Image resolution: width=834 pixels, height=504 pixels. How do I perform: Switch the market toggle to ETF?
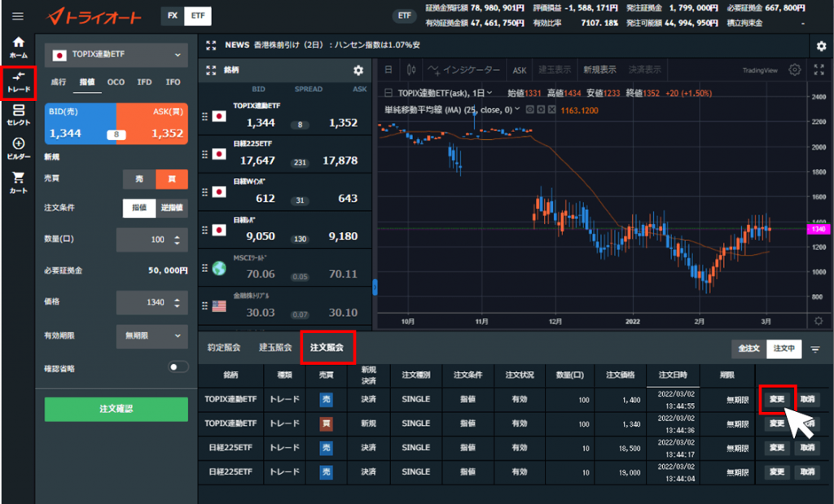(x=198, y=16)
